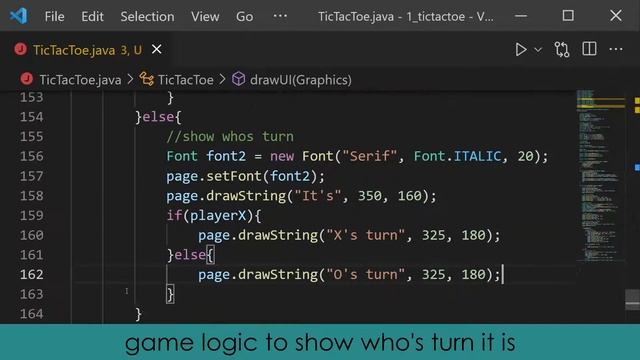Expand breadcrumb chevron after TicTacToe class
Viewport: 640px width, 360px height.
[222, 79]
